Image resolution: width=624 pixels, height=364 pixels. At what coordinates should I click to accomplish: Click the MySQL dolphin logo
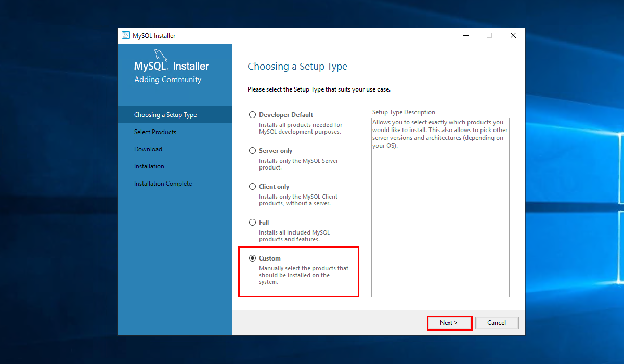(160, 55)
